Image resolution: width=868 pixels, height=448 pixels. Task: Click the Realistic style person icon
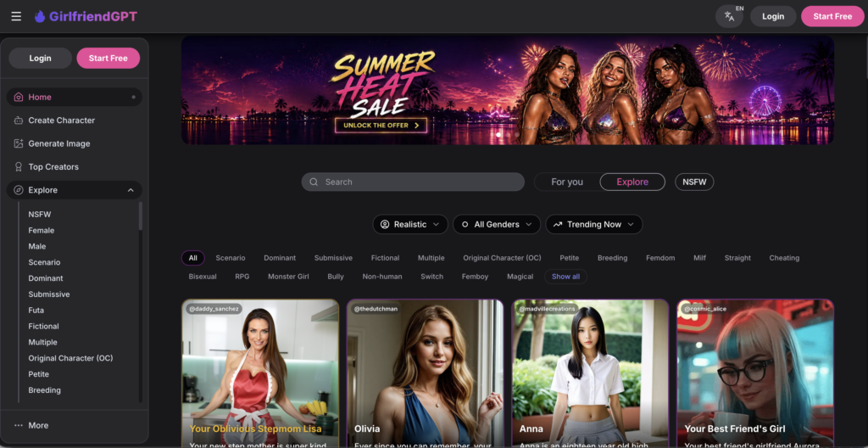[385, 225]
